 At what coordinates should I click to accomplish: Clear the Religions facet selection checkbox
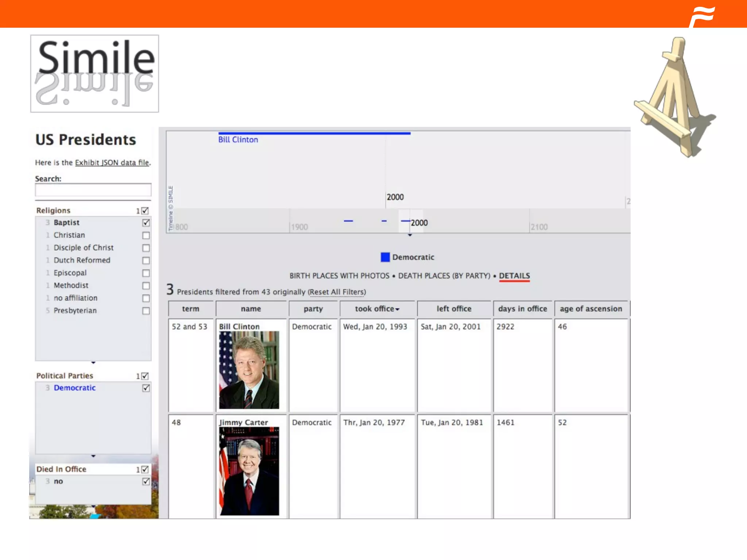point(145,211)
